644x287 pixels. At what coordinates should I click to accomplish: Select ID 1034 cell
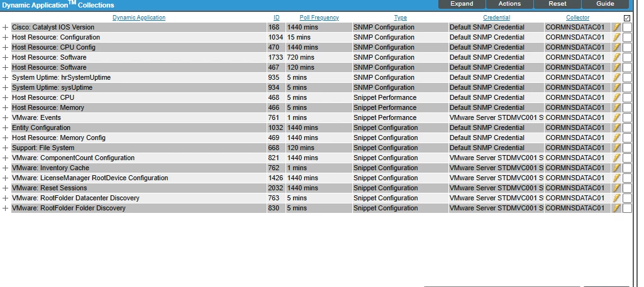point(275,37)
